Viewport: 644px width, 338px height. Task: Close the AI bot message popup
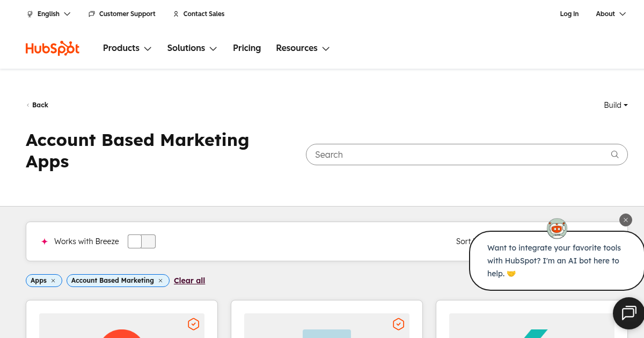(625, 220)
